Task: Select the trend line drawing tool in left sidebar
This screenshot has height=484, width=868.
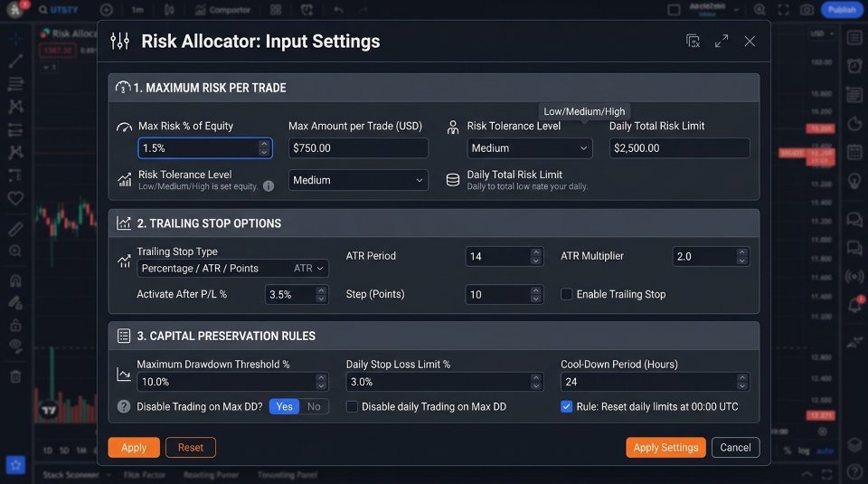Action: (x=15, y=61)
